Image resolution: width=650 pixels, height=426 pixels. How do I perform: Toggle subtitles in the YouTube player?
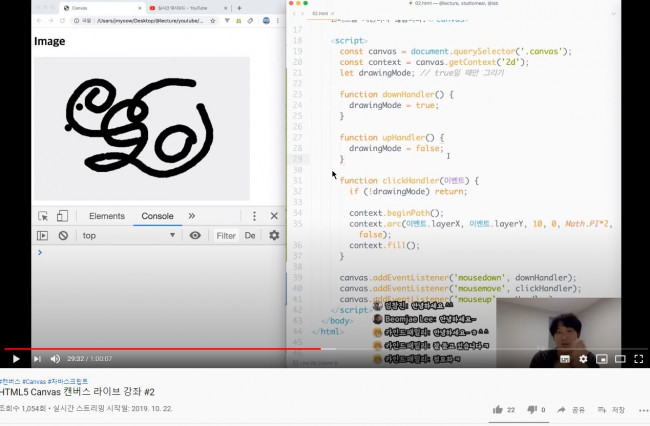[565, 359]
